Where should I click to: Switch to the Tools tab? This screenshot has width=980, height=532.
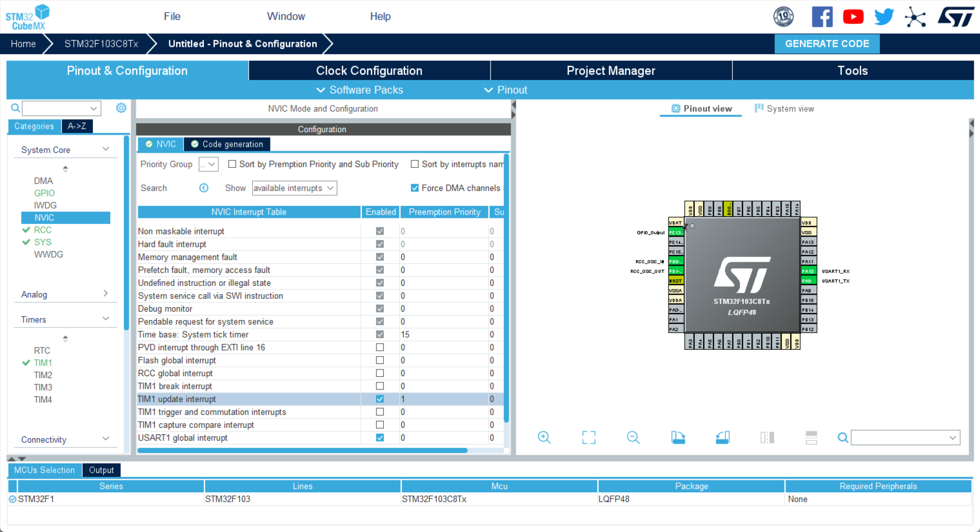pyautogui.click(x=853, y=71)
